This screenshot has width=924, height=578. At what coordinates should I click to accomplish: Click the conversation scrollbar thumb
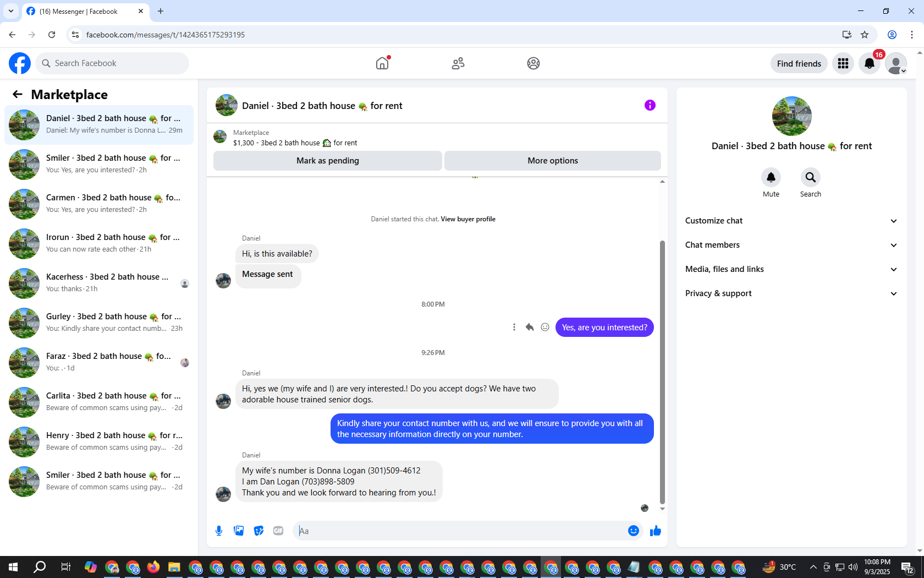click(662, 372)
